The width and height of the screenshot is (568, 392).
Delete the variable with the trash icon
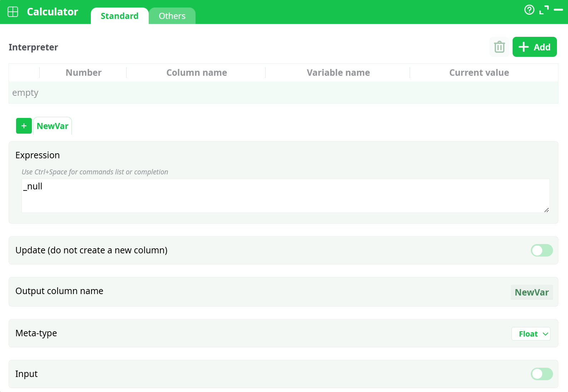499,47
